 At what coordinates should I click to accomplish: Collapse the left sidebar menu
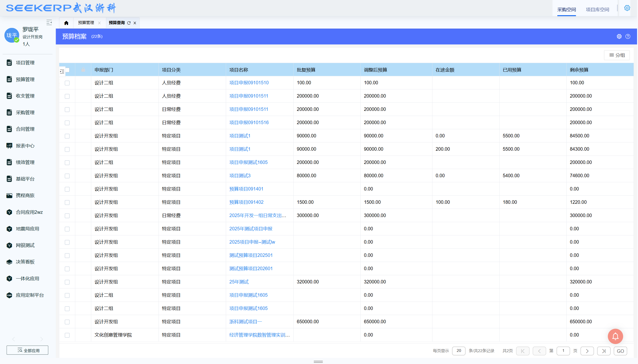pos(49,23)
